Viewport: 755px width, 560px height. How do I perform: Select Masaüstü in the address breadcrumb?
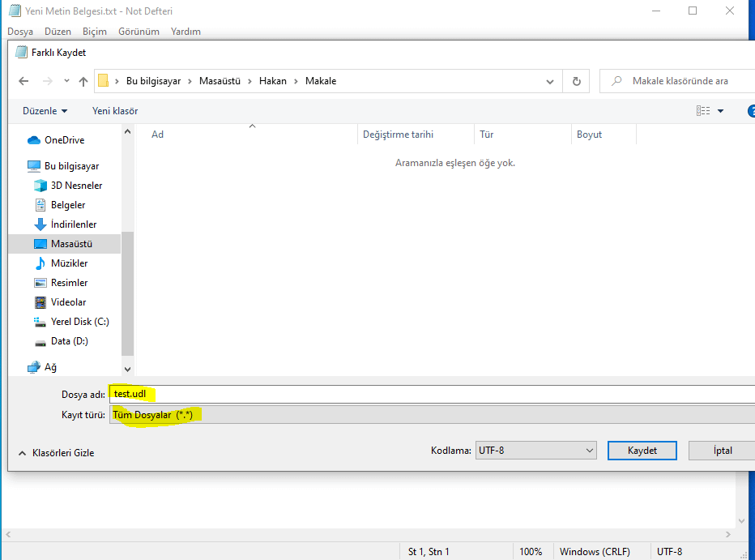point(220,81)
